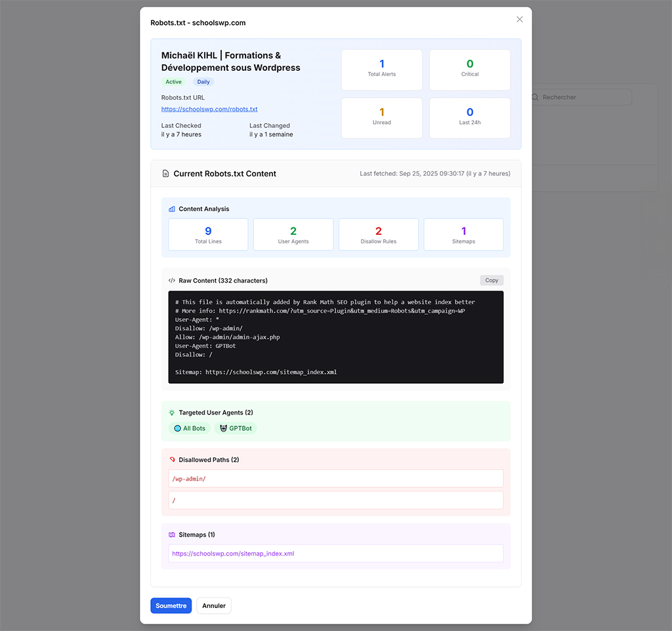Click the Rechercher search field

tap(583, 97)
